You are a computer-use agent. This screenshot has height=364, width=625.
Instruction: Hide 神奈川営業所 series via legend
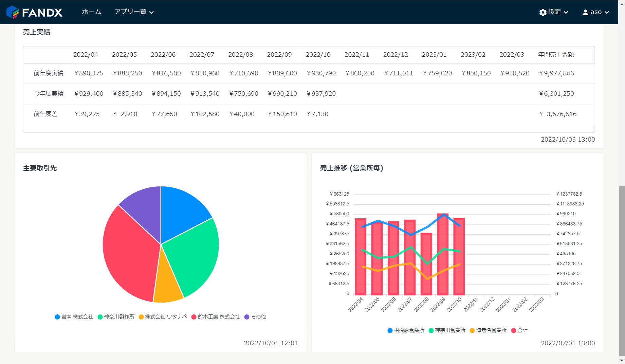pyautogui.click(x=447, y=330)
